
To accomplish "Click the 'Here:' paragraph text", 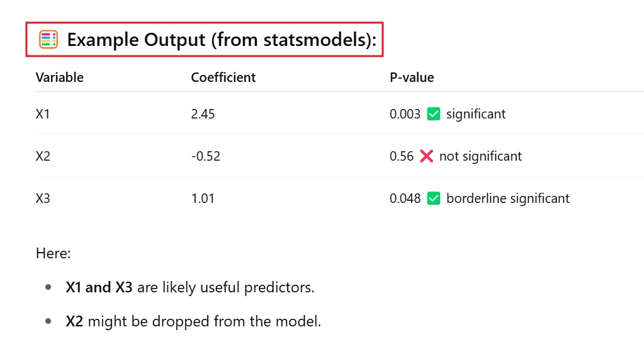I will [54, 254].
